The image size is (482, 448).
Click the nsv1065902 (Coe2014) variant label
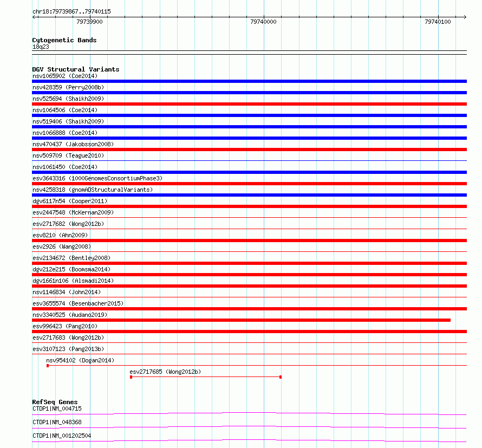click(x=65, y=76)
